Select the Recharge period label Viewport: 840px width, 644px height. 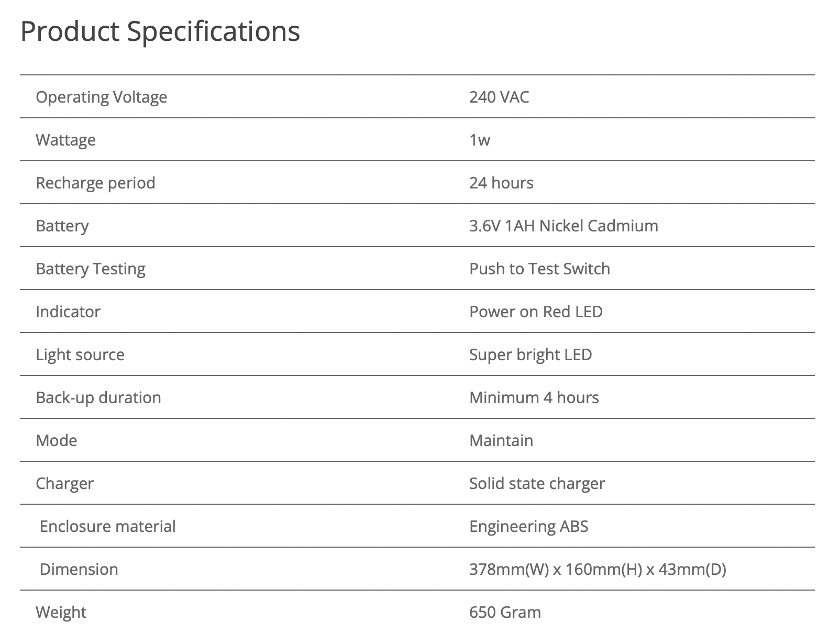pyautogui.click(x=95, y=183)
